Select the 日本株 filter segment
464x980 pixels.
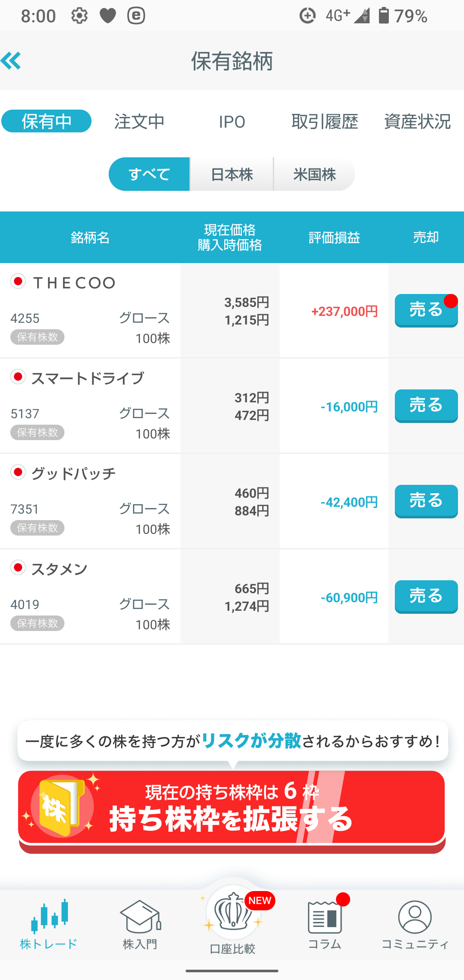pos(232,174)
